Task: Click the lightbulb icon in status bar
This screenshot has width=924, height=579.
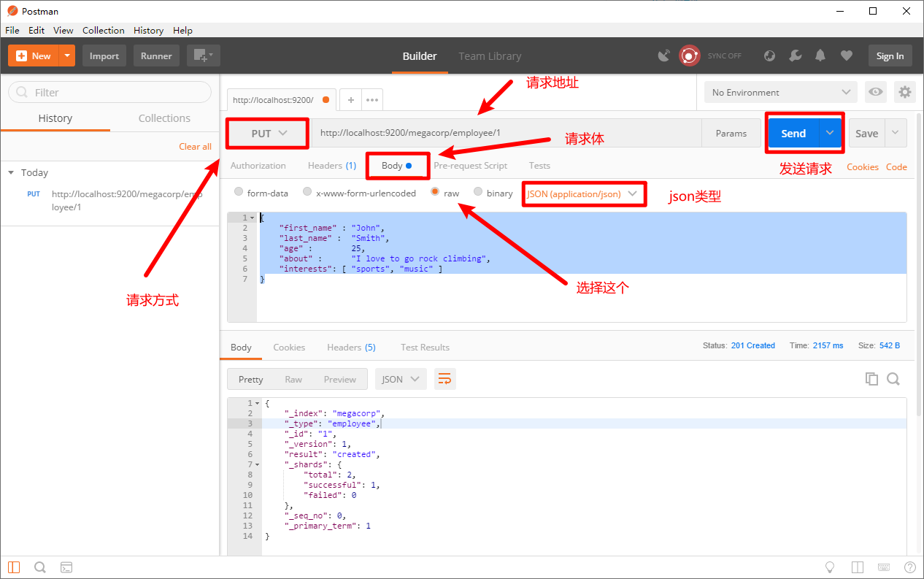Action: point(830,567)
